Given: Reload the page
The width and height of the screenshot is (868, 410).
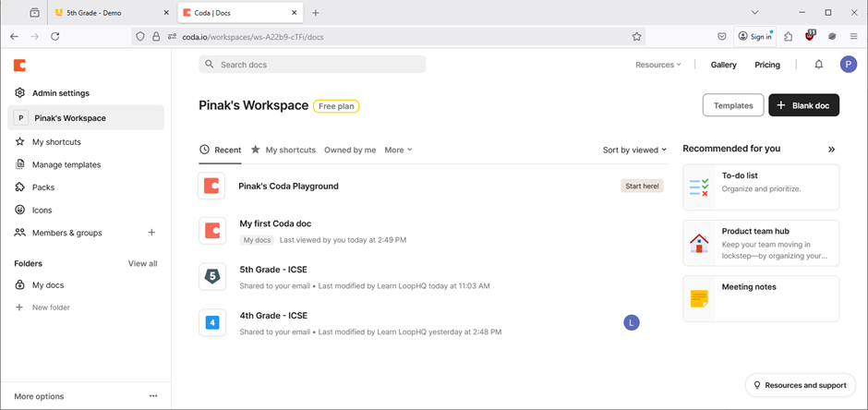Looking at the screenshot, I should (x=54, y=37).
